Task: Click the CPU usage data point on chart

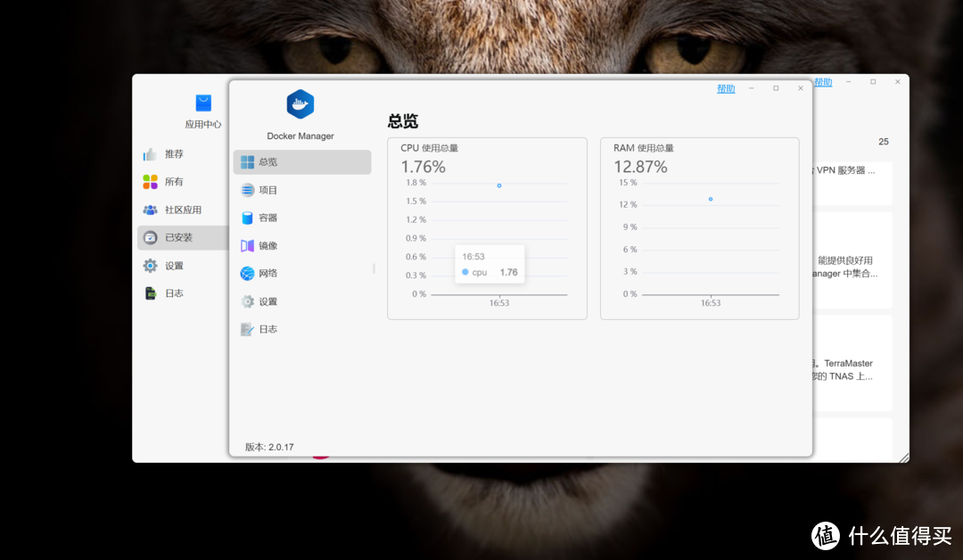Action: 499,185
